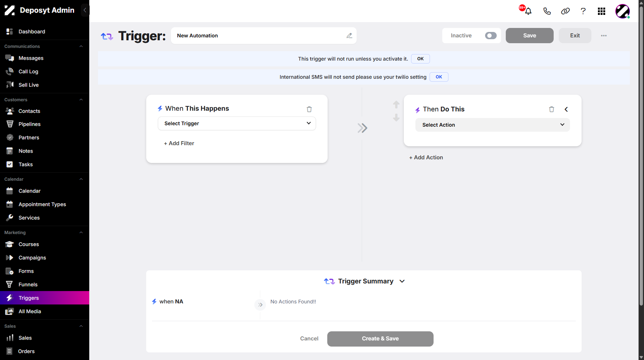
Task: Dismiss the activation warning with OK
Action: (x=421, y=59)
